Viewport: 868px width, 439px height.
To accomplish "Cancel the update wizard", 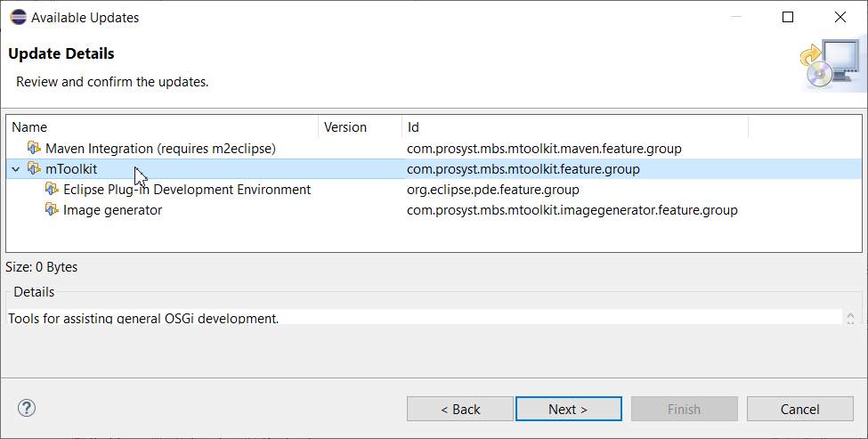I will pos(799,410).
